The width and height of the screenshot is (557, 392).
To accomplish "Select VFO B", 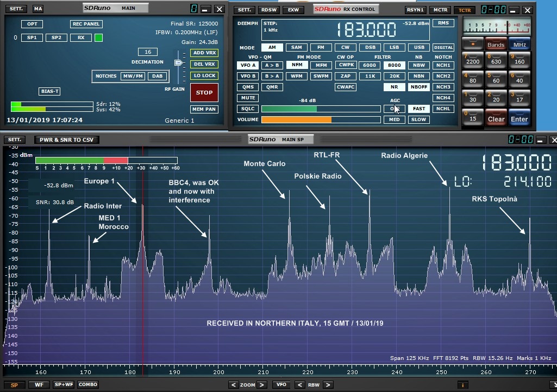I will click(248, 76).
